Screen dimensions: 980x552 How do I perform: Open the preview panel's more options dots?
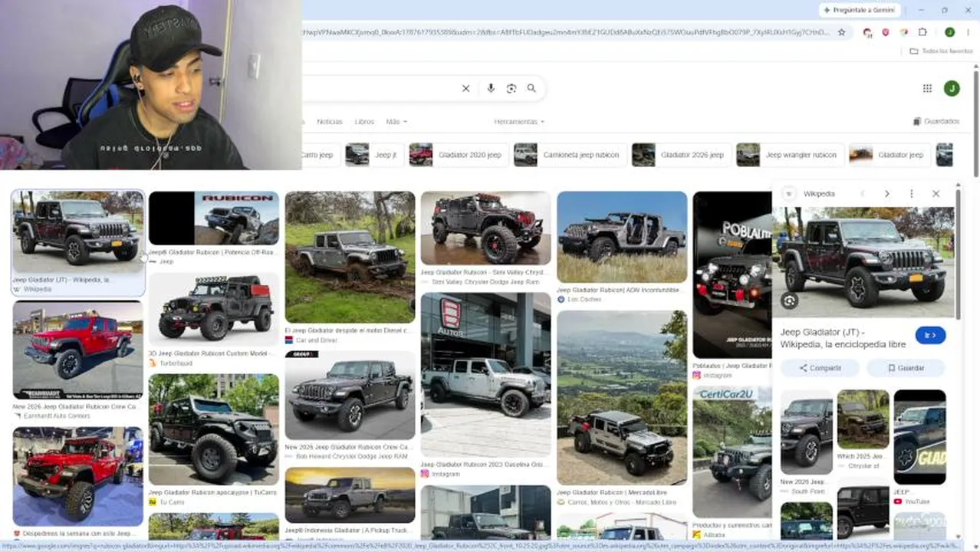[911, 194]
